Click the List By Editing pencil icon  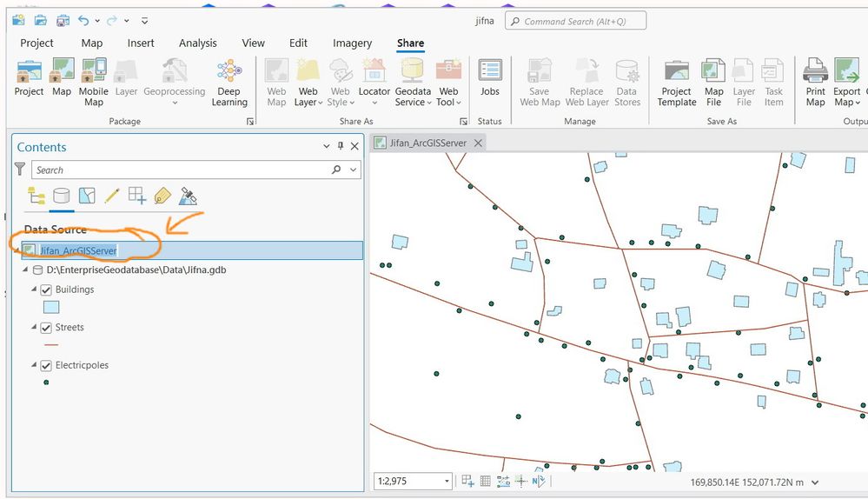111,196
